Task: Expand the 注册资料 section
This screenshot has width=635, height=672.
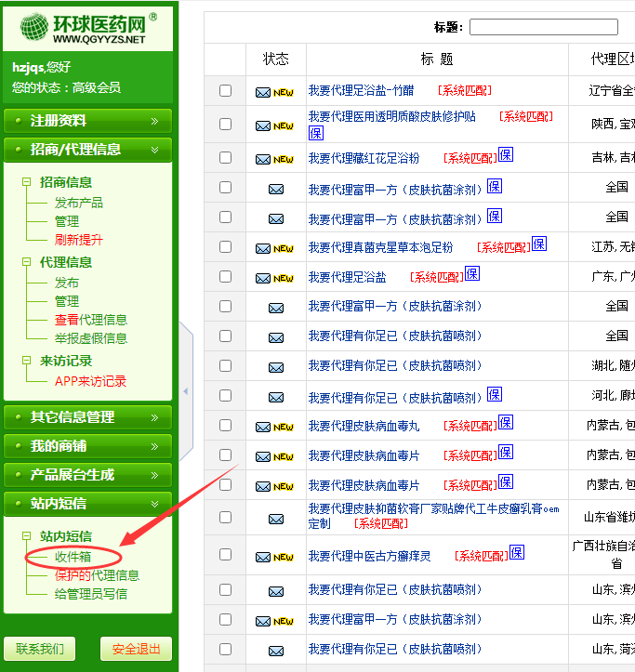Action: [x=87, y=121]
